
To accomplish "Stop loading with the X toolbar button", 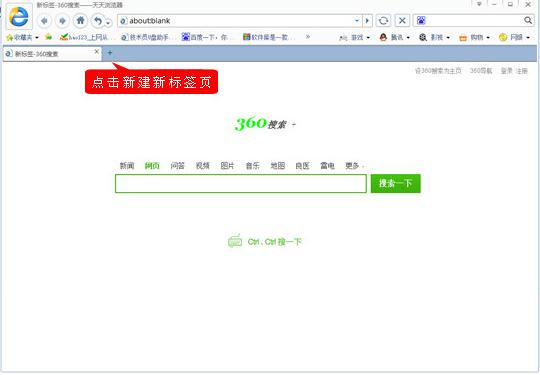I will click(402, 21).
